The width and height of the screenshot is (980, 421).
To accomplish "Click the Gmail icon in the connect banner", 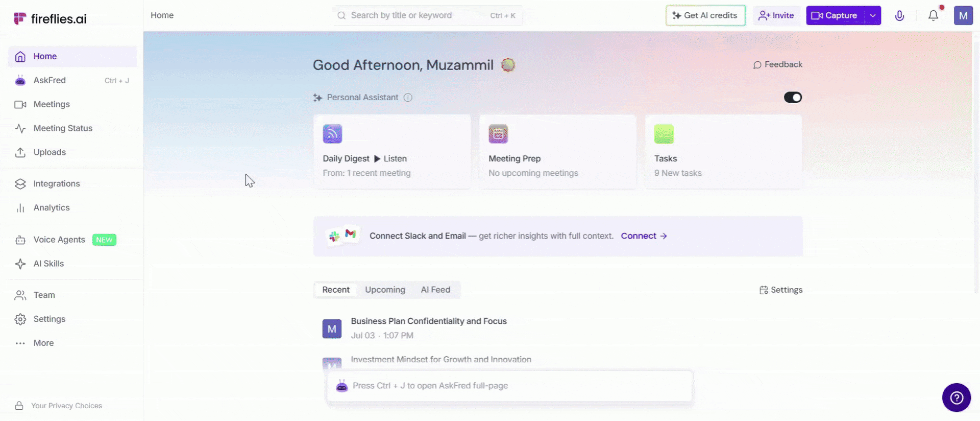I will coord(351,233).
